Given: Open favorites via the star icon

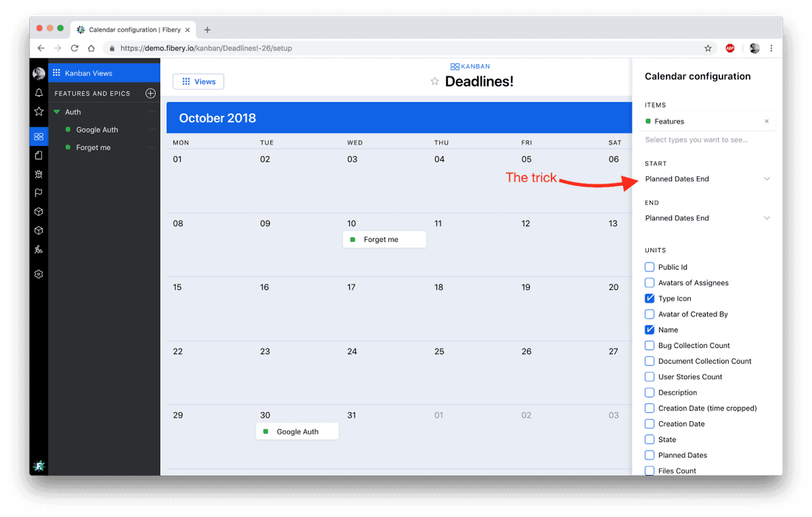Looking at the screenshot, I should pos(38,111).
